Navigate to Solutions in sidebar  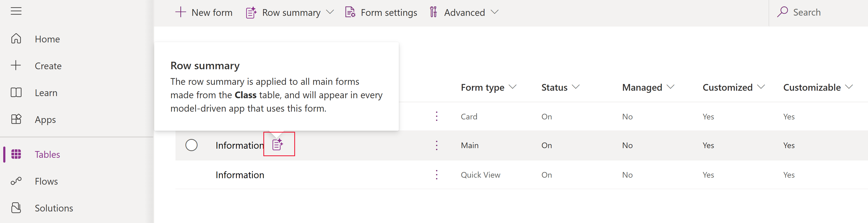pyautogui.click(x=54, y=208)
